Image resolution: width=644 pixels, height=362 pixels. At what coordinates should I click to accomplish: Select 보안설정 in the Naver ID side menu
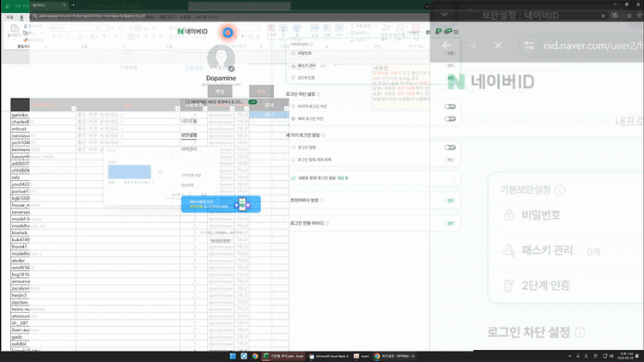pos(189,135)
